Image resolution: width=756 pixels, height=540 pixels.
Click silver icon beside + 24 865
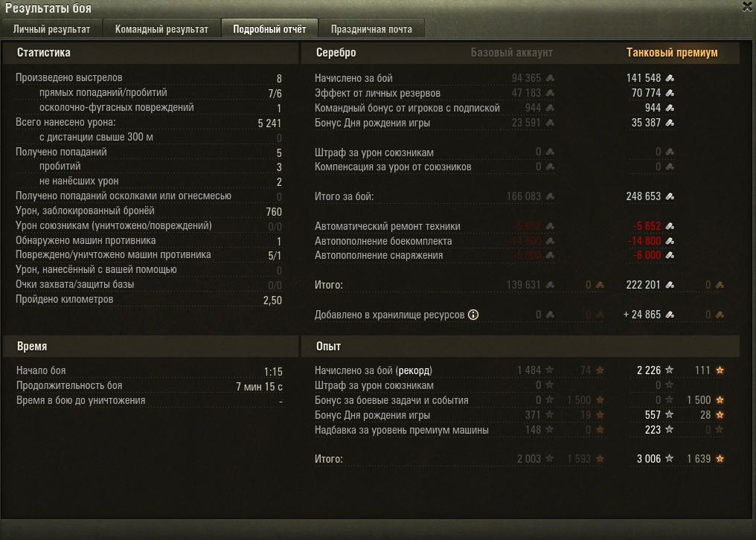tap(670, 315)
